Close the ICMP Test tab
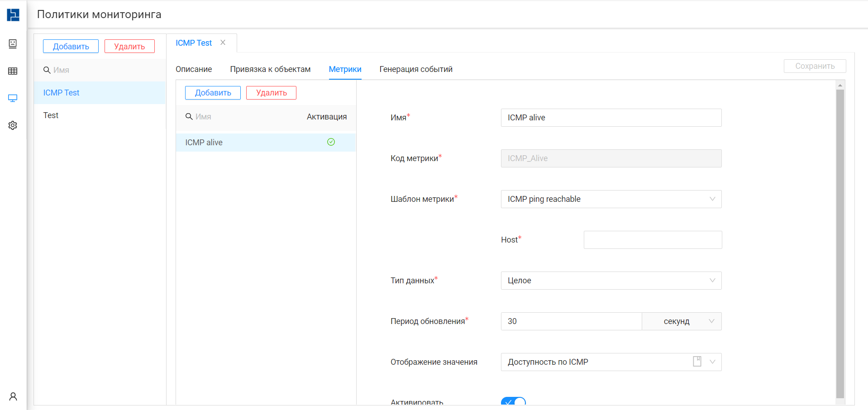The image size is (868, 410). [223, 43]
